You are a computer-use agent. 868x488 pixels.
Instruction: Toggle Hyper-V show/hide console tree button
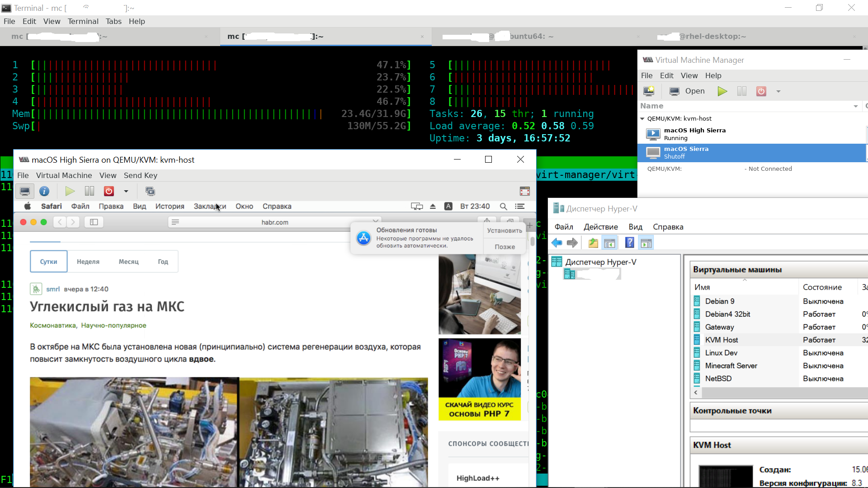tap(609, 243)
